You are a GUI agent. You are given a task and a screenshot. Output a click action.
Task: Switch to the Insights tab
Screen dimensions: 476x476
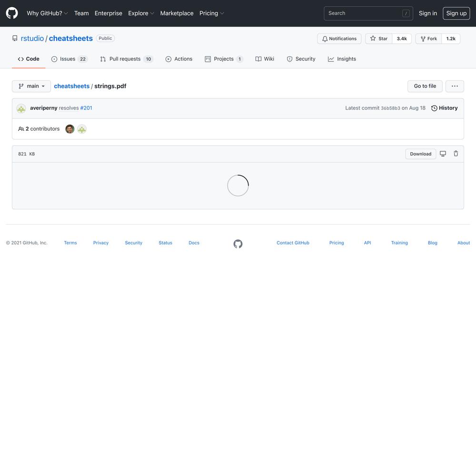coord(342,59)
